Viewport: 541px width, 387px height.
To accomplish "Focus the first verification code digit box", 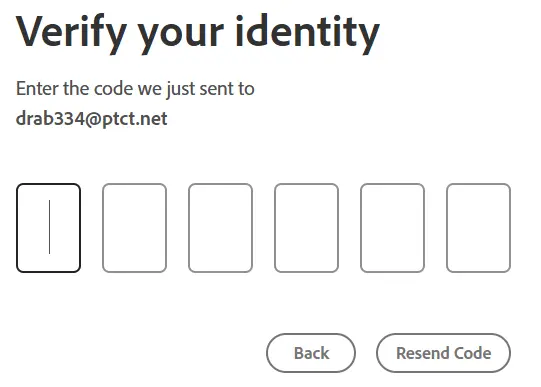I will point(48,228).
